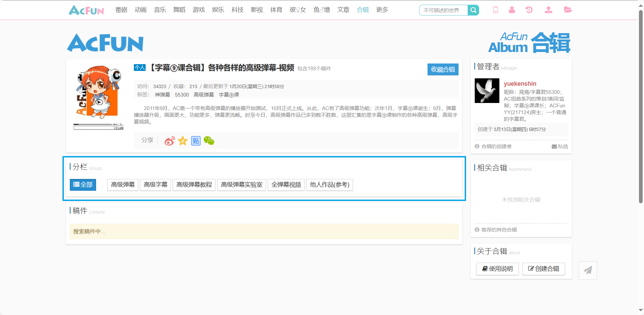
Task: Click the AcFun Album 合辑 banner graphic
Action: (529, 43)
